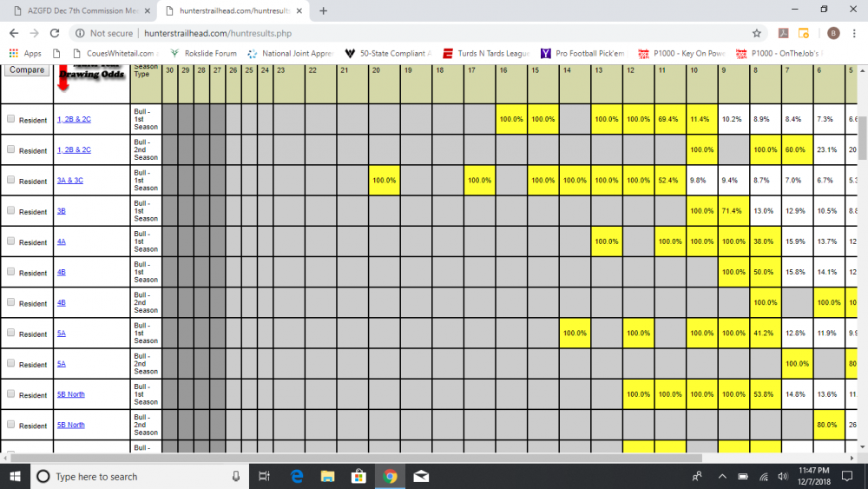Open Rokslide Forum bookmark

point(203,53)
